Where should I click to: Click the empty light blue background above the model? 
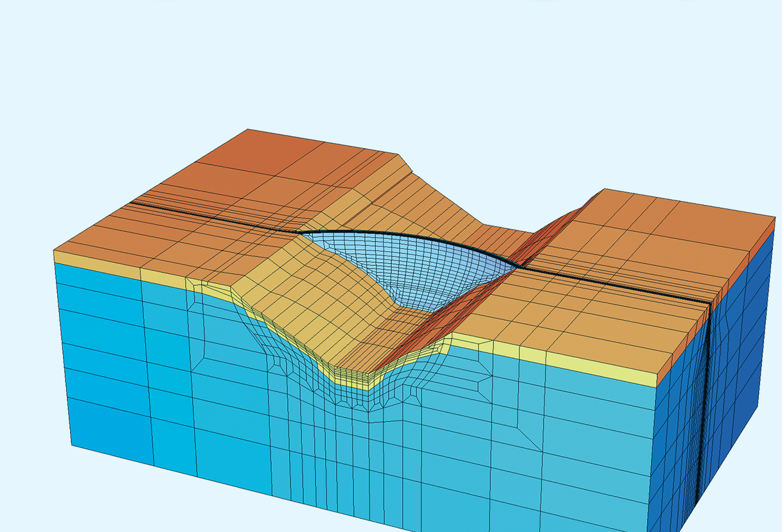pos(386,64)
